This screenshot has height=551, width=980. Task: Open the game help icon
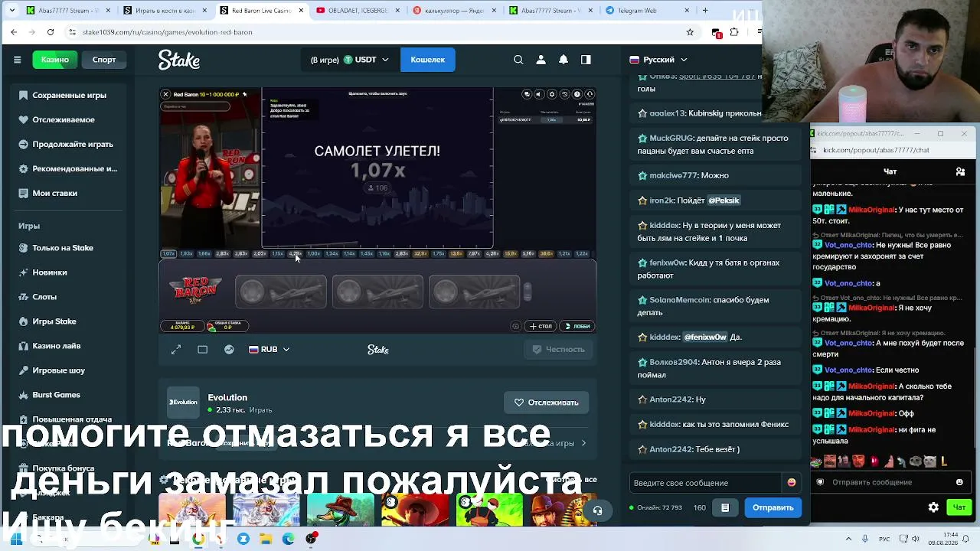coord(577,94)
